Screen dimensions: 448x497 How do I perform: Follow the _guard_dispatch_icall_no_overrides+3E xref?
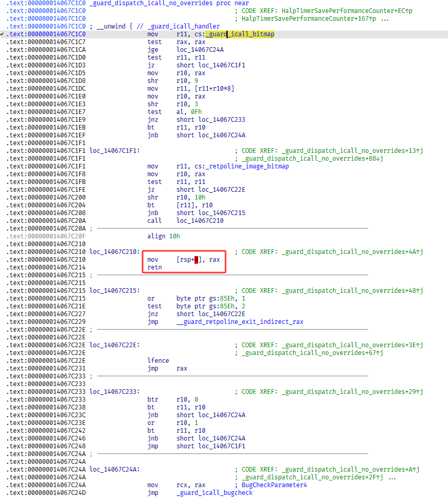click(352, 345)
